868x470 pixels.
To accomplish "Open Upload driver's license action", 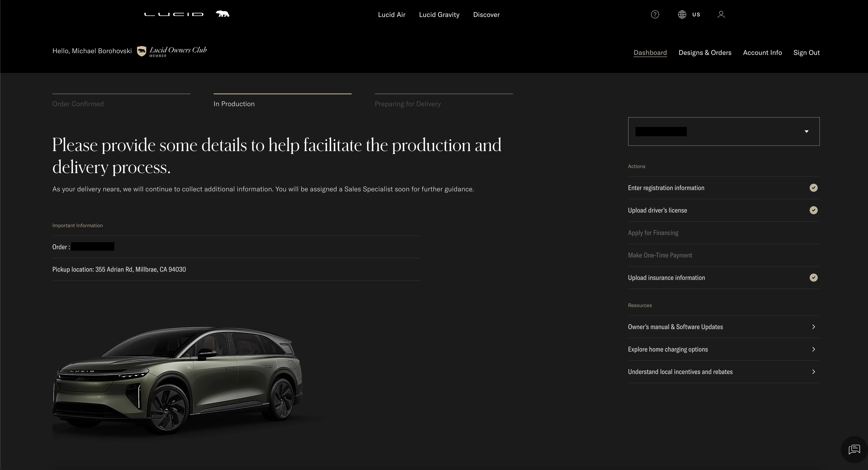I will [724, 210].
